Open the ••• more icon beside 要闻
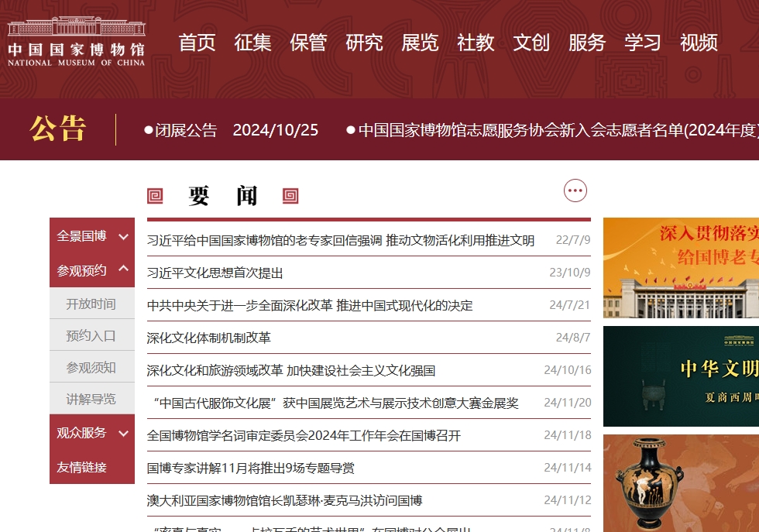Viewport: 759px width, 532px height. point(575,190)
